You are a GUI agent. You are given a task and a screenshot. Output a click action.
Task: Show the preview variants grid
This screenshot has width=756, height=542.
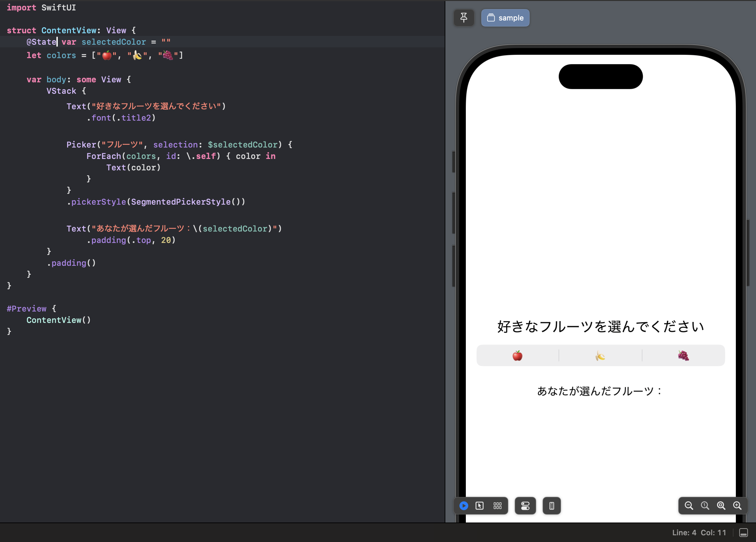pyautogui.click(x=497, y=506)
